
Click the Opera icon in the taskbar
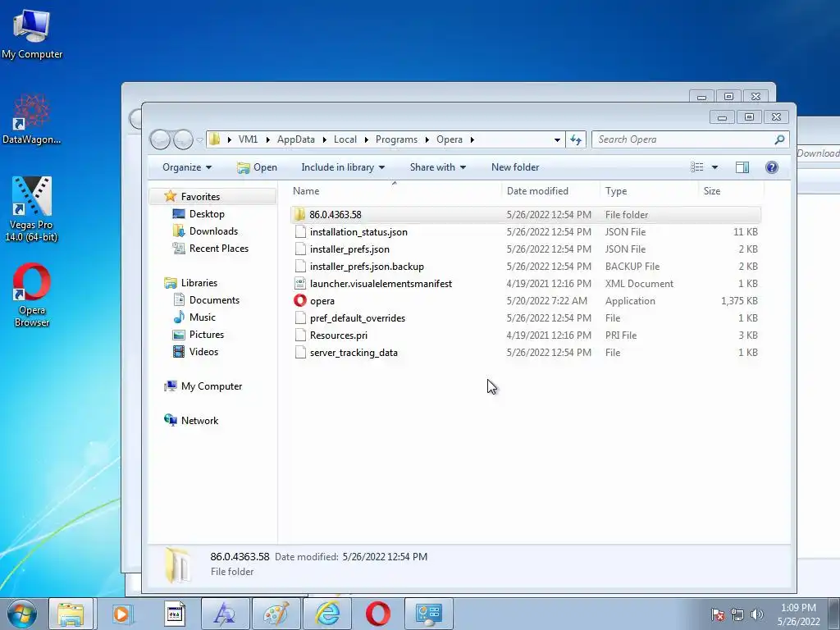click(377, 614)
